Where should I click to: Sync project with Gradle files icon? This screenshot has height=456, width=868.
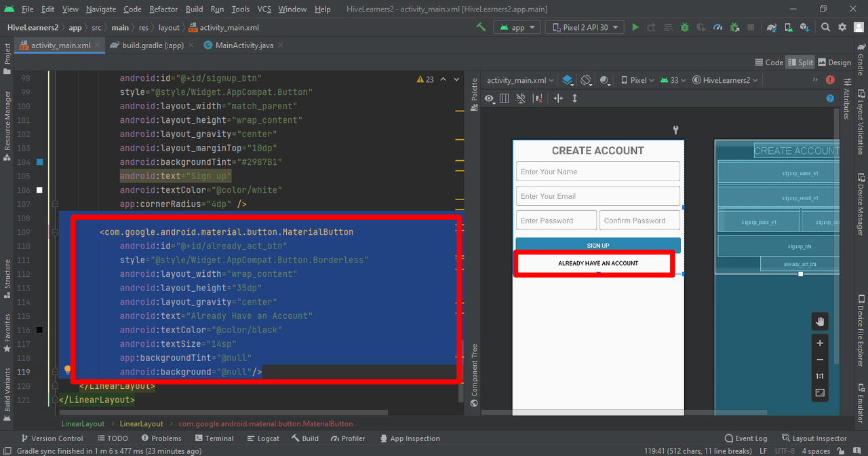[772, 27]
